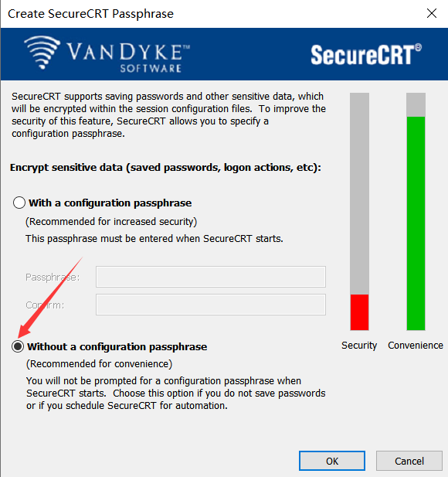Click the SecureCRT logo in banner
Screen dimensions: 448x477
coord(366,55)
